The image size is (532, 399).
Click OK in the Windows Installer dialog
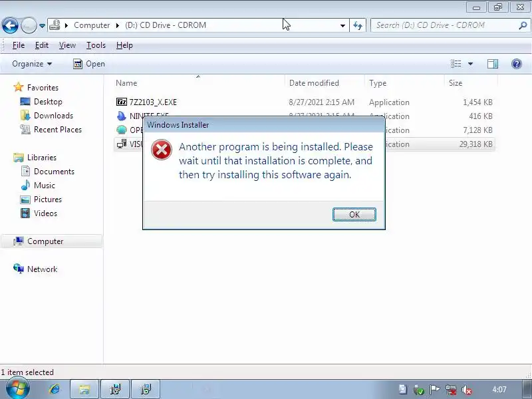click(354, 214)
